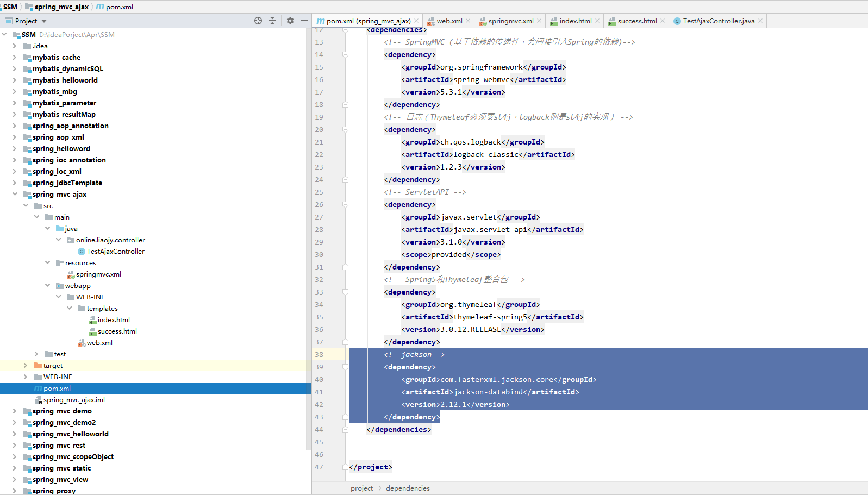This screenshot has width=868, height=495.
Task: Expand the test folder
Action: click(36, 354)
